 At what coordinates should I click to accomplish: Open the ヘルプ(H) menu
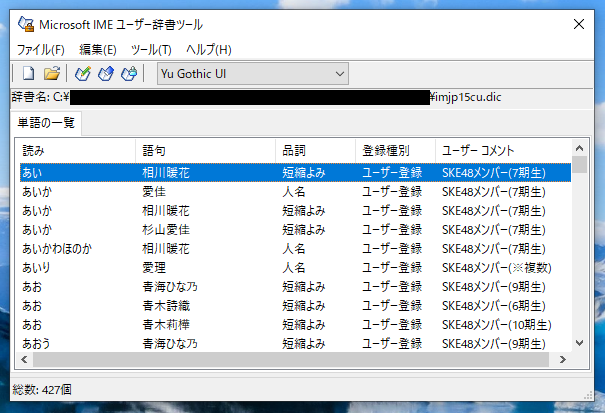(209, 49)
